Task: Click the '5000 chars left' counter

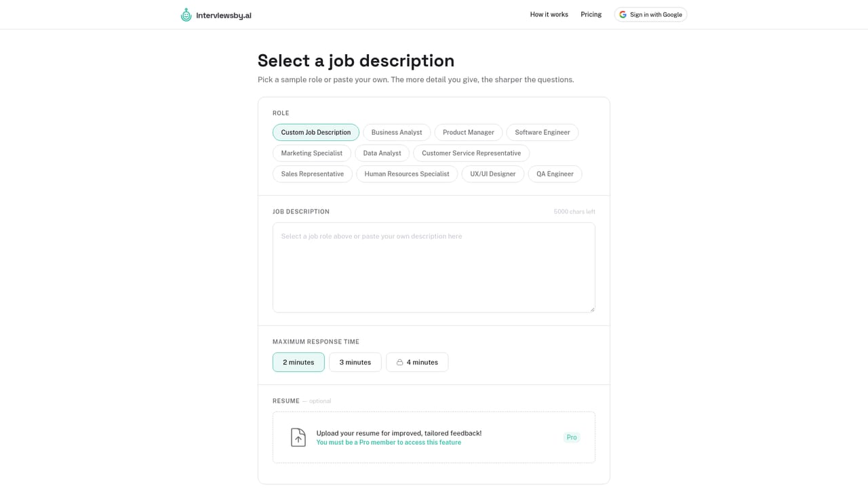Action: click(574, 211)
